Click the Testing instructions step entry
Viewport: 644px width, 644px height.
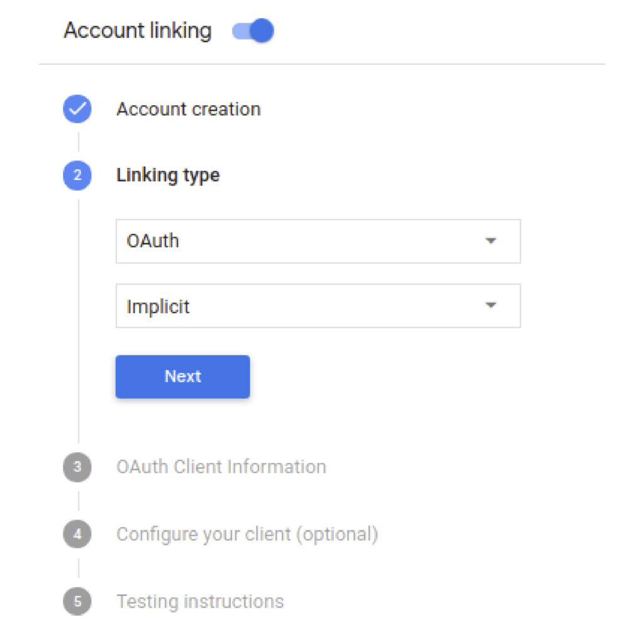click(x=199, y=601)
